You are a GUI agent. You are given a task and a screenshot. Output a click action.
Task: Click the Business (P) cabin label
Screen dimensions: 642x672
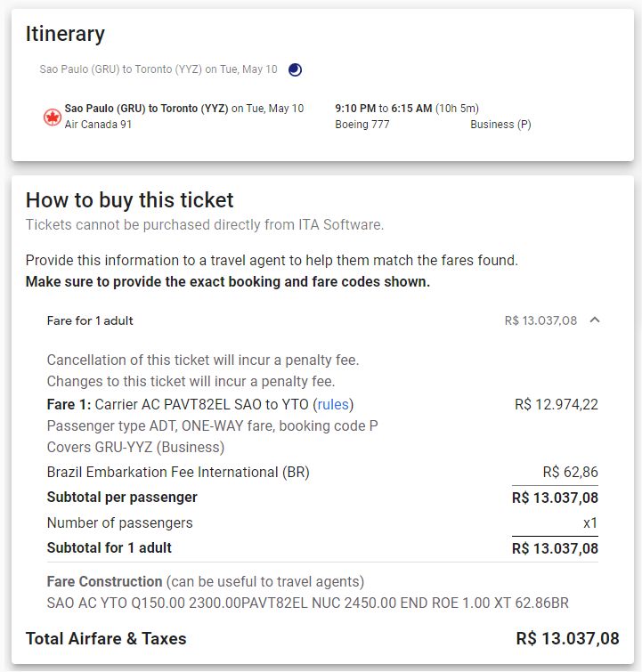[x=500, y=125]
